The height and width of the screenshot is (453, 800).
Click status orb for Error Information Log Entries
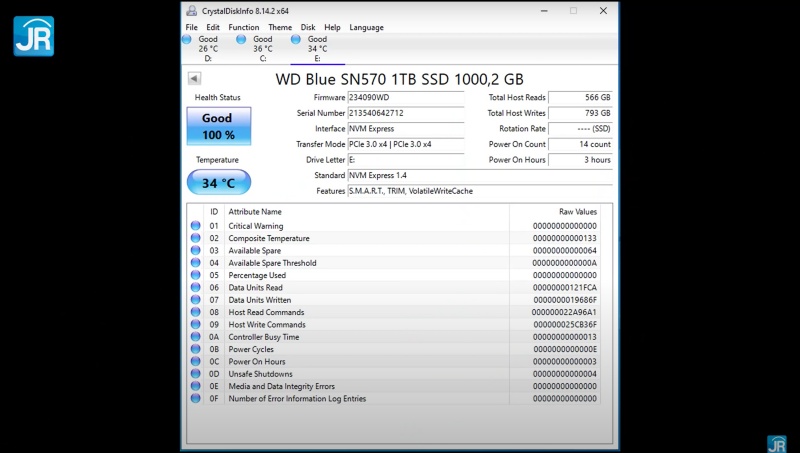pyautogui.click(x=195, y=398)
